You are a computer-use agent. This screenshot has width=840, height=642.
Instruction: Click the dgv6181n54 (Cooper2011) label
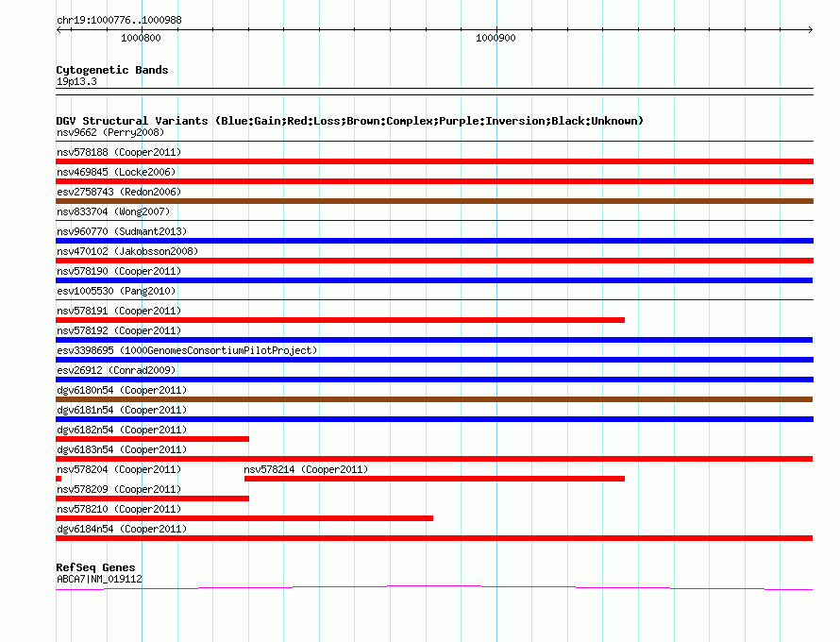(122, 410)
